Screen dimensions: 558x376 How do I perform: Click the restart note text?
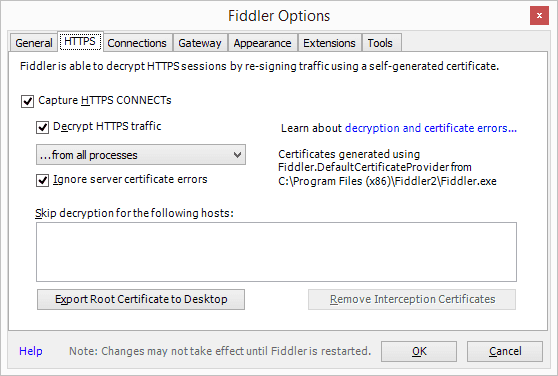pyautogui.click(x=220, y=351)
